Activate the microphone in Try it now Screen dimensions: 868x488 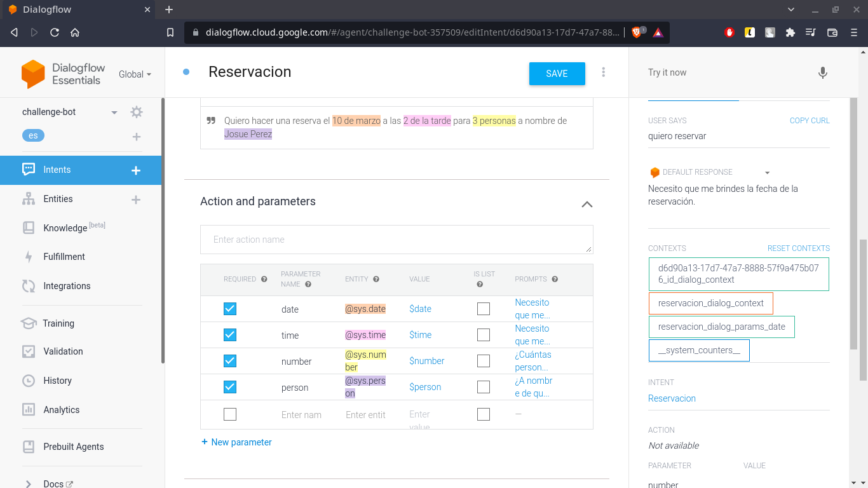[x=822, y=73]
